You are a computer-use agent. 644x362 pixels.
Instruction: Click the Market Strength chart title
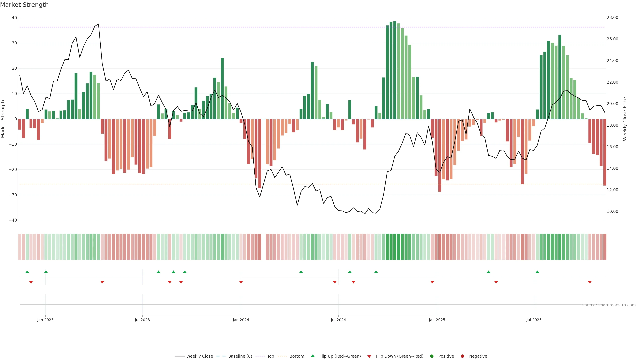click(24, 5)
